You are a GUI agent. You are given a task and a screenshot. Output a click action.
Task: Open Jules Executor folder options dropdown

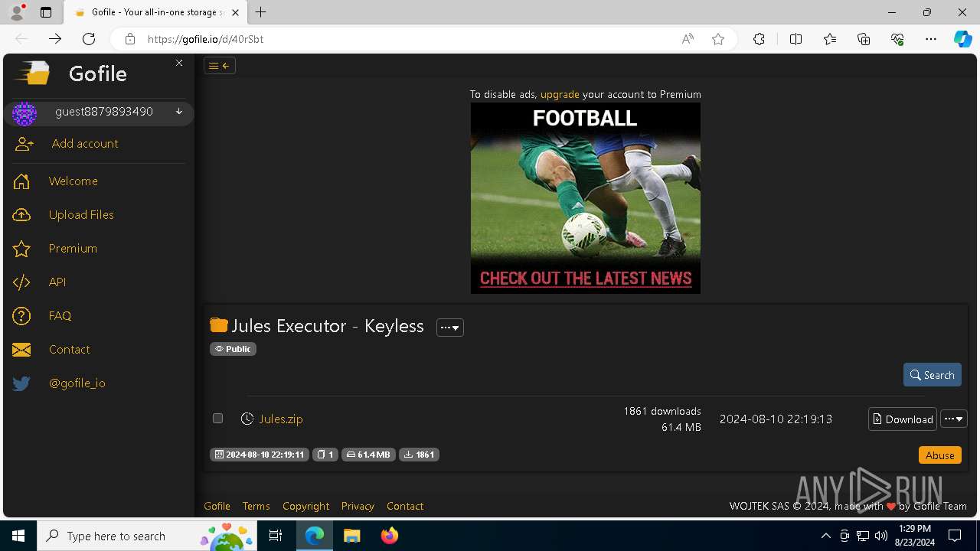point(450,328)
